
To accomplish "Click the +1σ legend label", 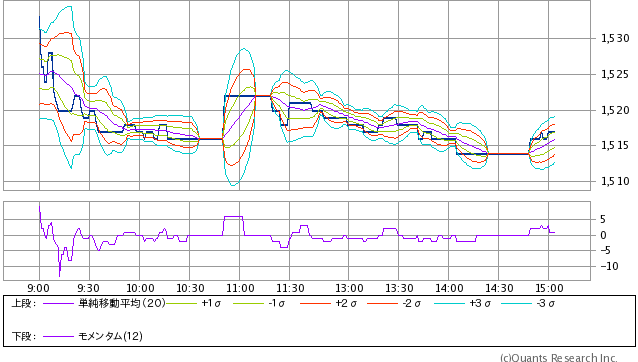I will tap(211, 303).
